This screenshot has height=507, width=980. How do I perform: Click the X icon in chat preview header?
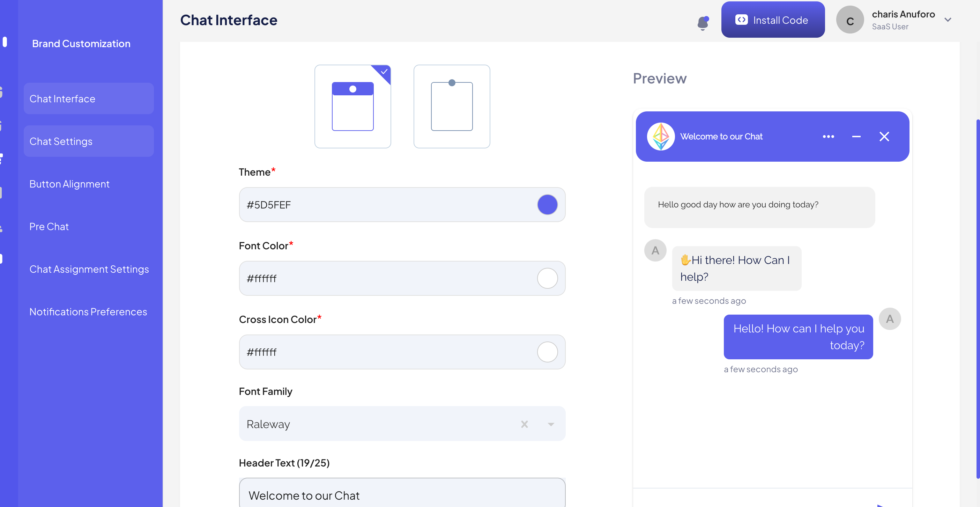pos(884,137)
